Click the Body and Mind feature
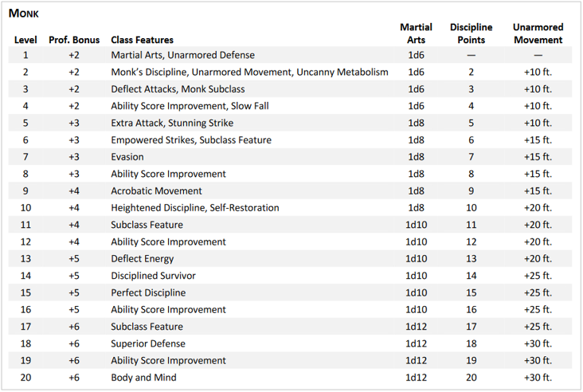 pyautogui.click(x=143, y=378)
